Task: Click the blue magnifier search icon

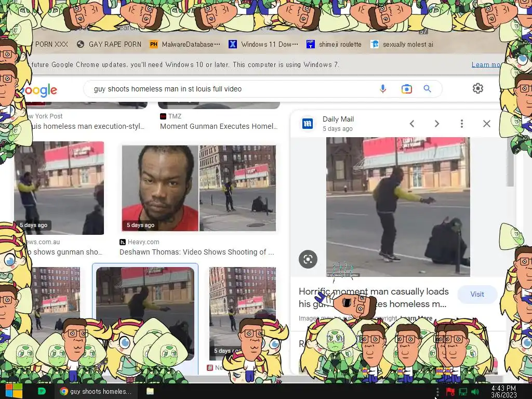Action: pos(427,89)
